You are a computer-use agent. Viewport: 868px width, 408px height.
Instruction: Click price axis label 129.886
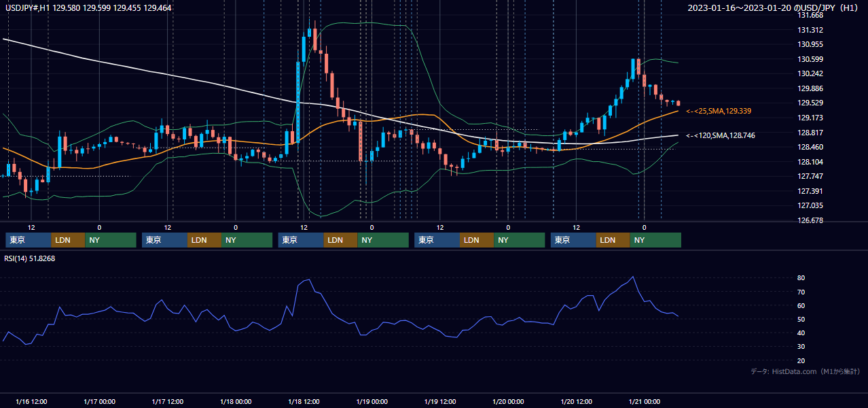click(810, 88)
